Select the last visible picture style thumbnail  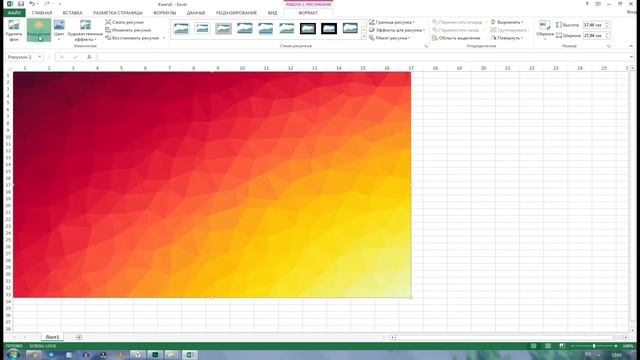point(350,29)
